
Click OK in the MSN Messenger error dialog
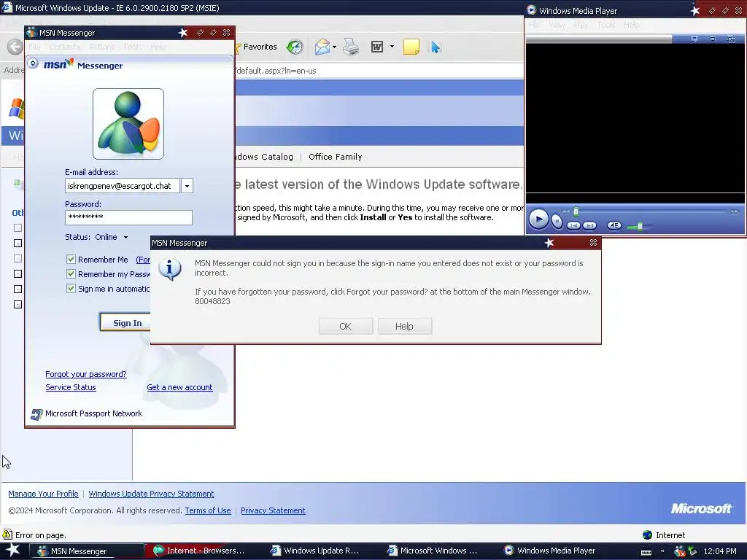(x=345, y=326)
